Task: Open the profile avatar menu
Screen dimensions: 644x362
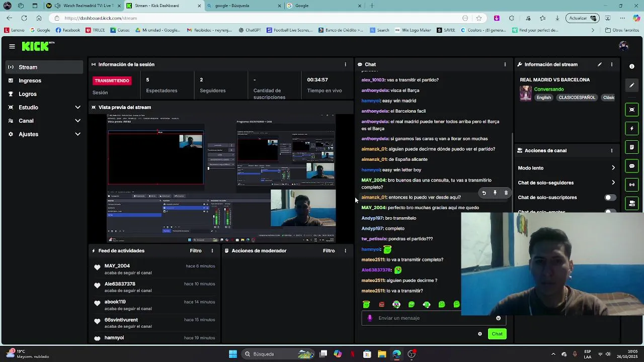Action: (x=623, y=46)
